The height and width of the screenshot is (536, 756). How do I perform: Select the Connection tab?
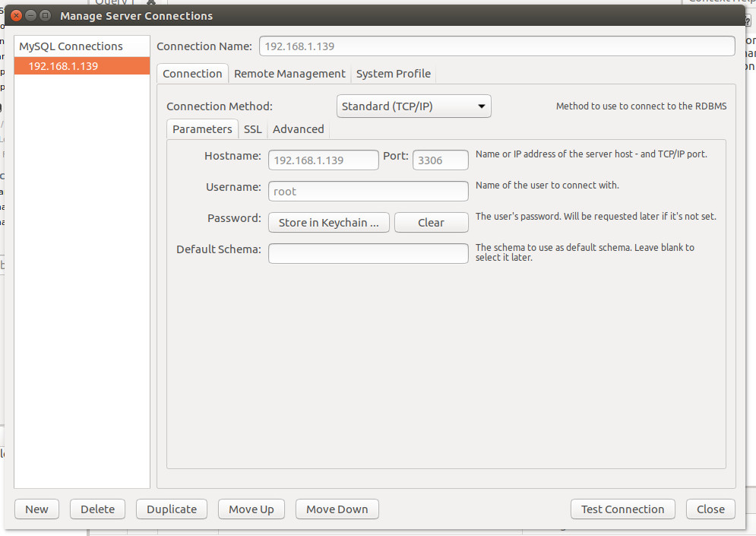(x=192, y=74)
